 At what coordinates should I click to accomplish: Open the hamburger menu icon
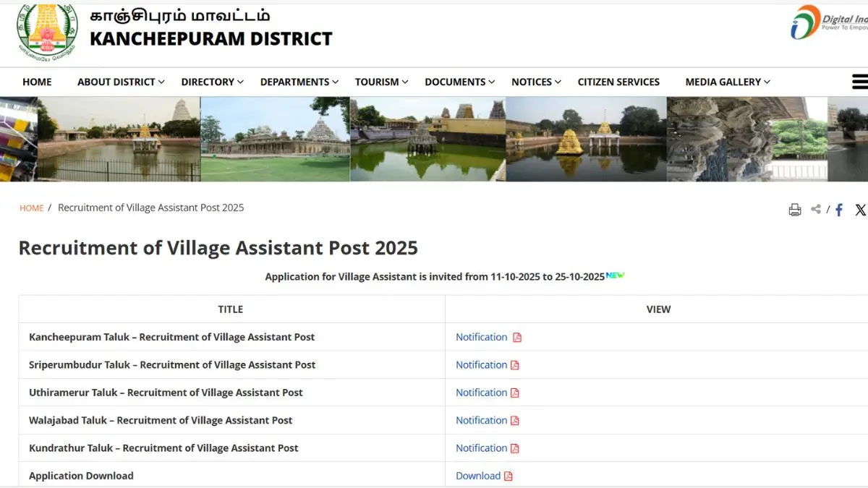tap(859, 82)
